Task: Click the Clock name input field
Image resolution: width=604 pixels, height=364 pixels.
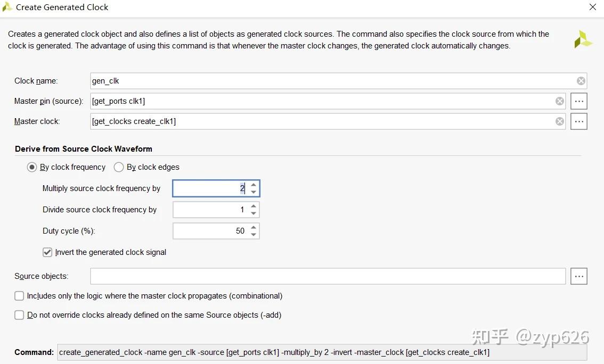Action: [x=330, y=81]
